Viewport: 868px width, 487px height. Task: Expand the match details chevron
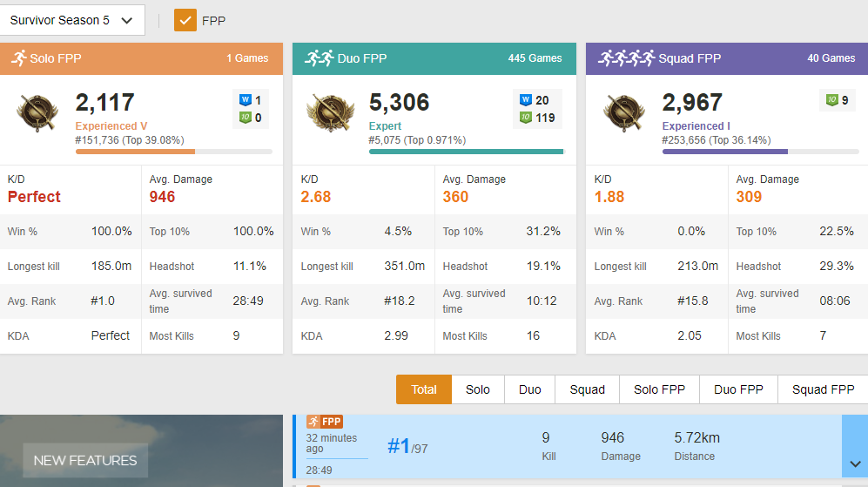tap(854, 463)
